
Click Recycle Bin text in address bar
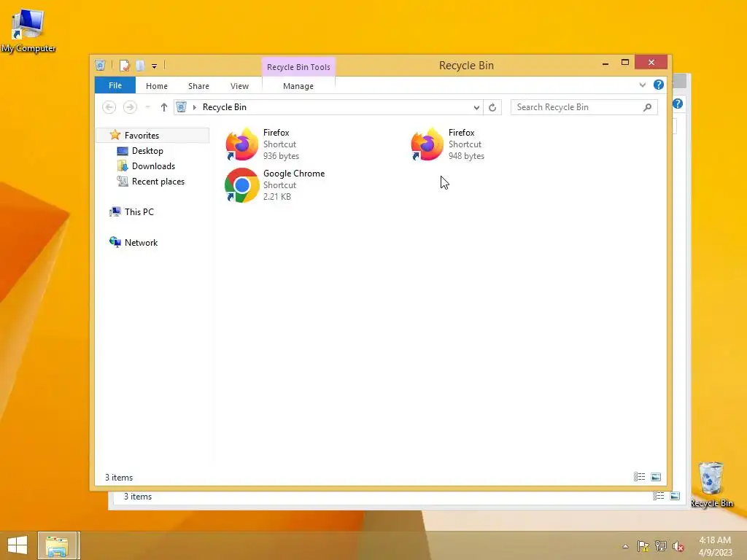[225, 107]
